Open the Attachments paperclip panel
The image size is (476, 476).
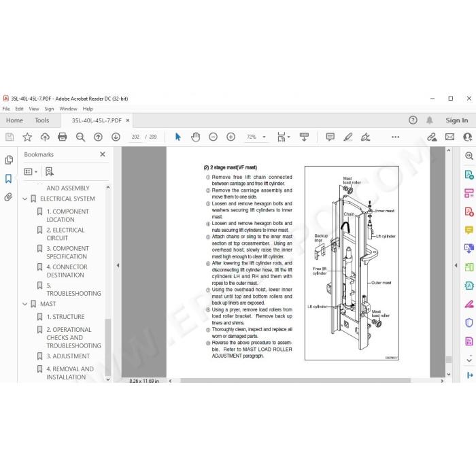(8, 197)
